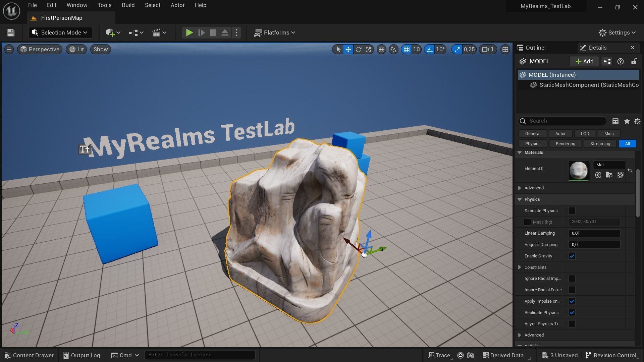Viewport: 644px width, 362px height.
Task: Click the Perspective view mode button
Action: 40,49
